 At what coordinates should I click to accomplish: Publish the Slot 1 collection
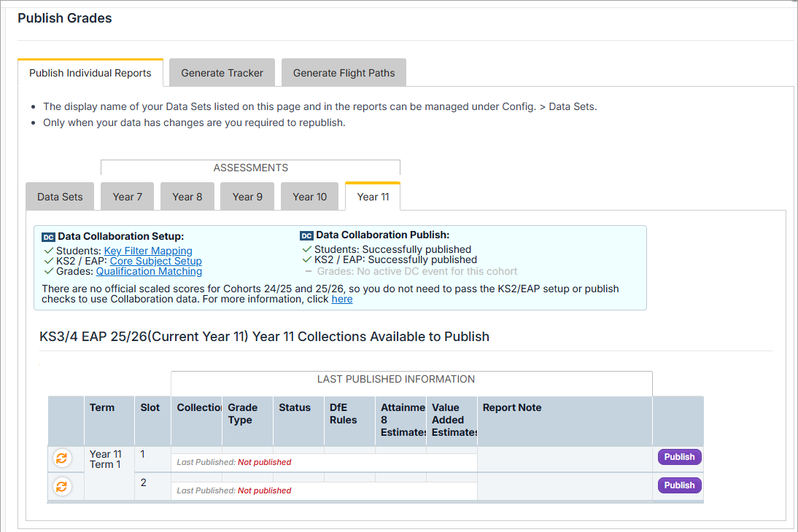tap(679, 457)
